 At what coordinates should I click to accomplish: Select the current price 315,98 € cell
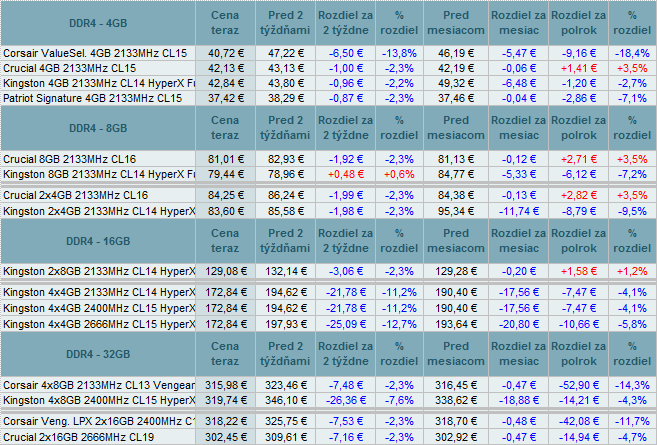tap(225, 385)
